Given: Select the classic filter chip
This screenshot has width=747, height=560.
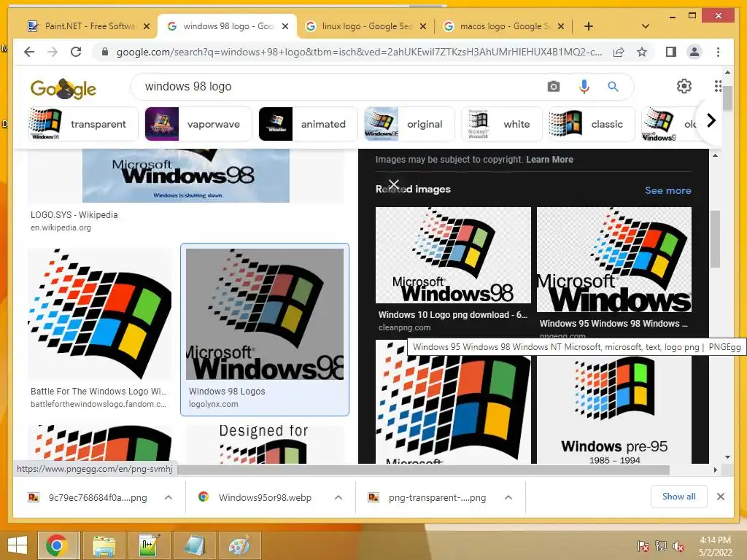Looking at the screenshot, I should click(x=592, y=124).
